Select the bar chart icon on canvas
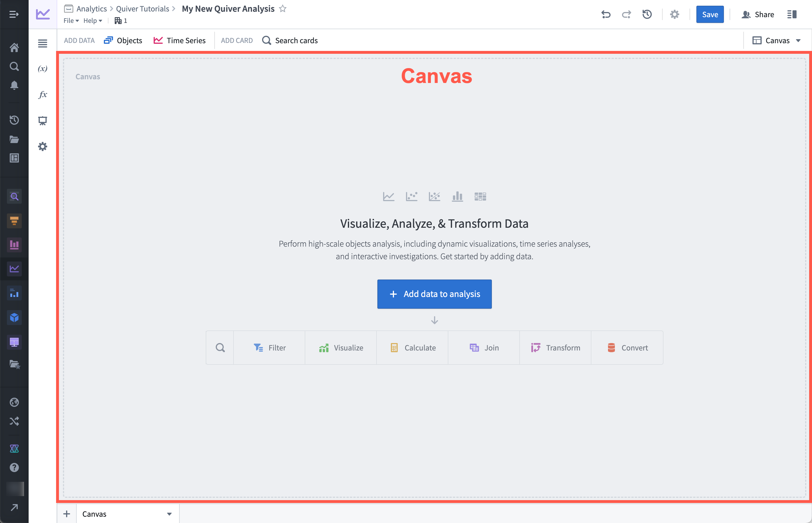The image size is (812, 523). [458, 196]
